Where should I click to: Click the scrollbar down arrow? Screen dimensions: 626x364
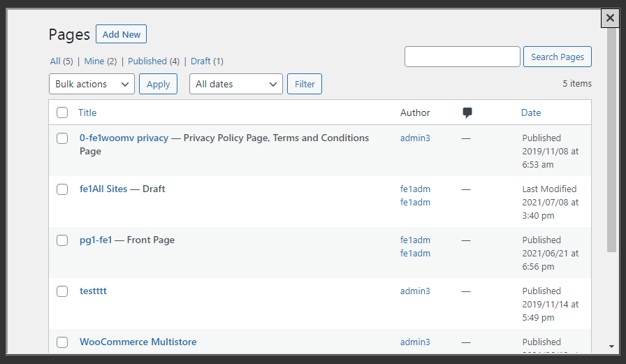(x=611, y=346)
